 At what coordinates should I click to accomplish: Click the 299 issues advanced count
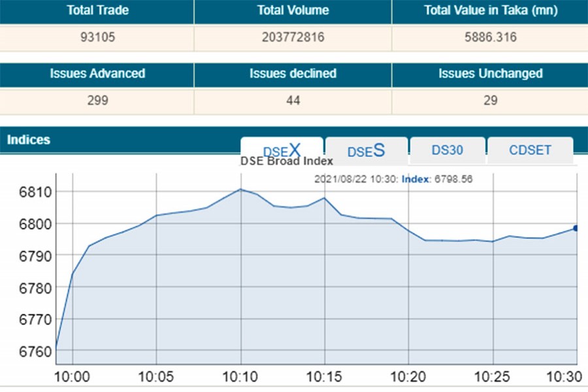tap(97, 101)
